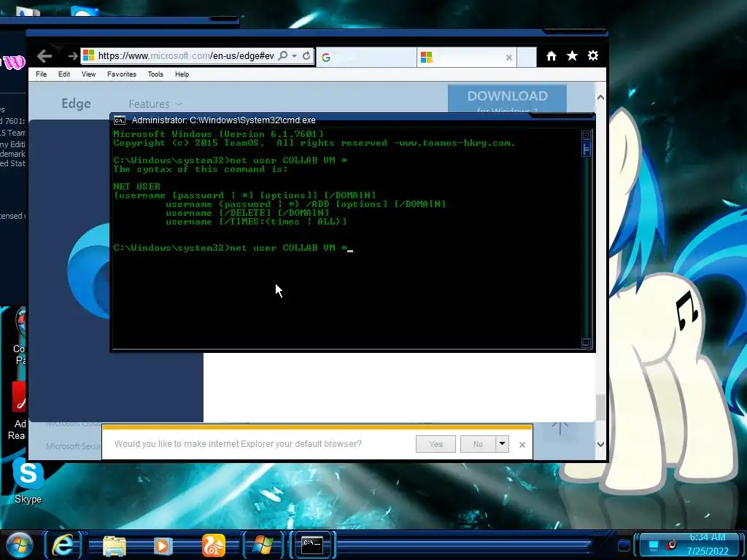Go back in Internet Explorer
The height and width of the screenshot is (560, 747).
click(44, 56)
